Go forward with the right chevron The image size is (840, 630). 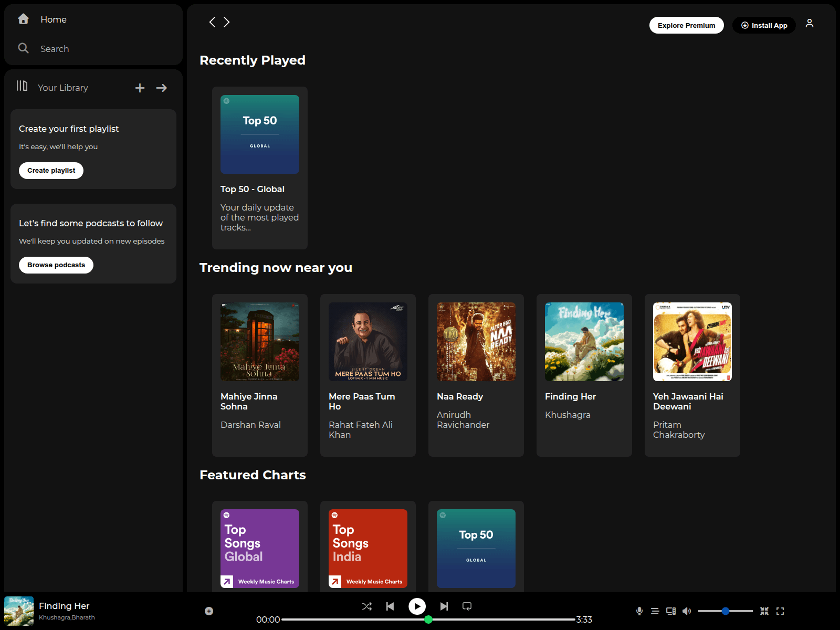click(x=227, y=22)
